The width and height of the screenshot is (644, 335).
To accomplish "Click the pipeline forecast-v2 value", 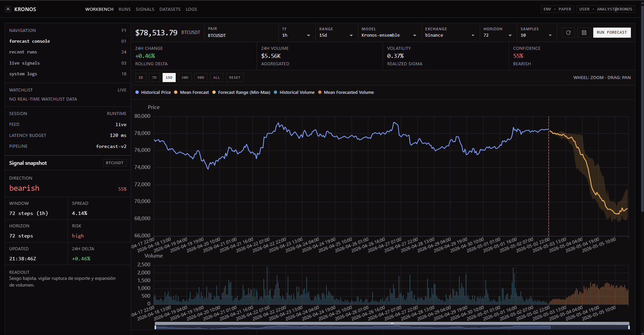I will tap(111, 146).
